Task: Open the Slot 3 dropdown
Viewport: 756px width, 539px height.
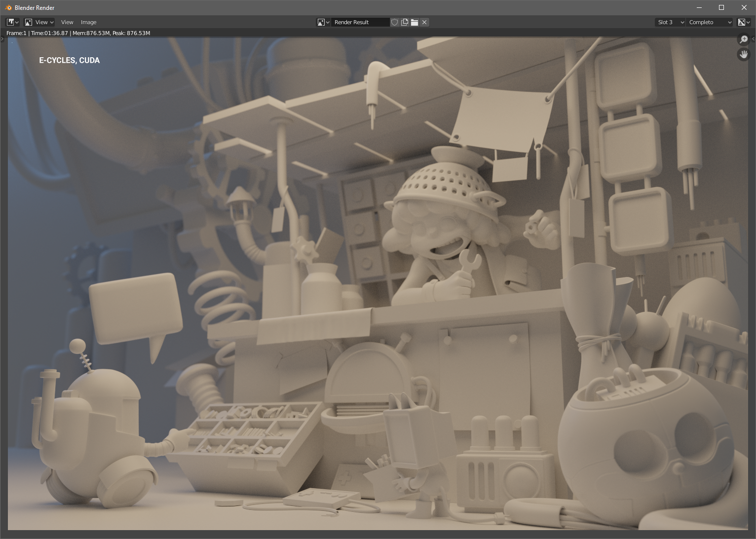Action: click(x=670, y=22)
